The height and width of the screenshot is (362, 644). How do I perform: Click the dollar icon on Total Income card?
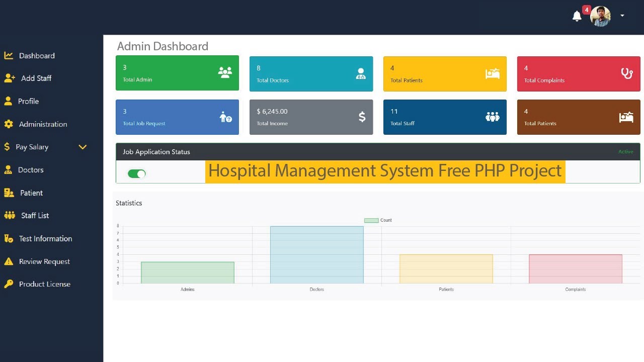pos(362,117)
